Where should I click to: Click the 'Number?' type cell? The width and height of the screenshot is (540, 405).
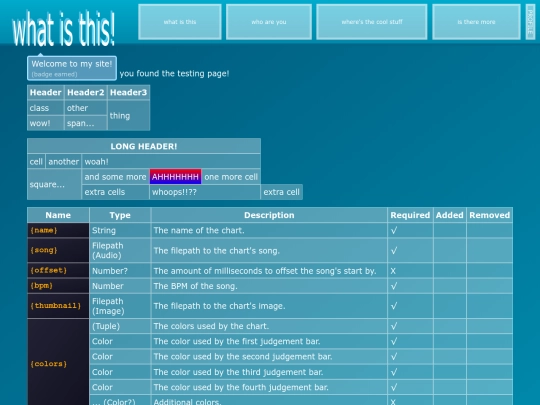[120, 271]
